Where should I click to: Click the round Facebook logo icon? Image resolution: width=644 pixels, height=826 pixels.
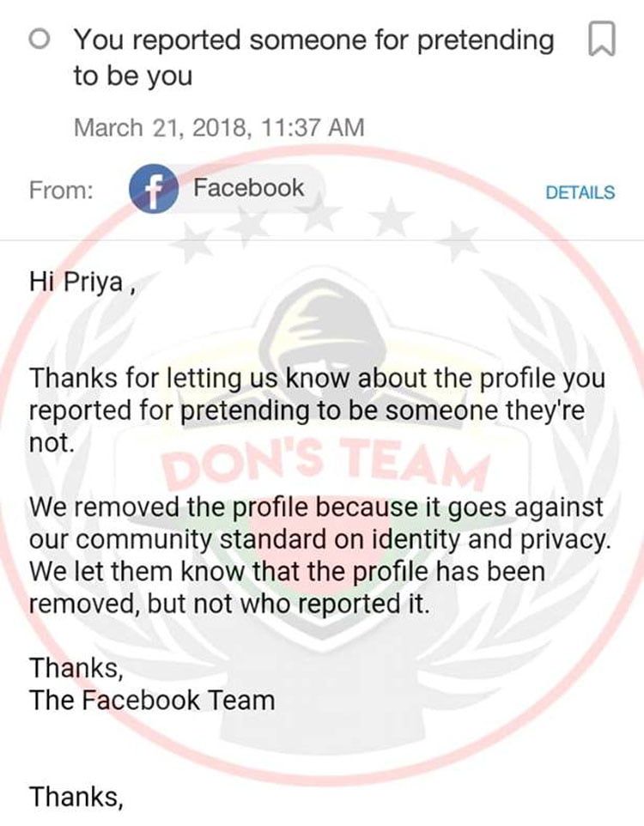(153, 190)
